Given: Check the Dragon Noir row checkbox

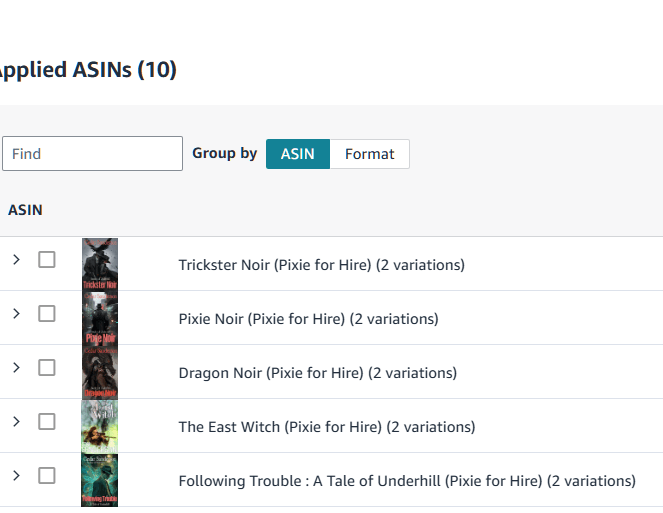Looking at the screenshot, I should [x=47, y=367].
